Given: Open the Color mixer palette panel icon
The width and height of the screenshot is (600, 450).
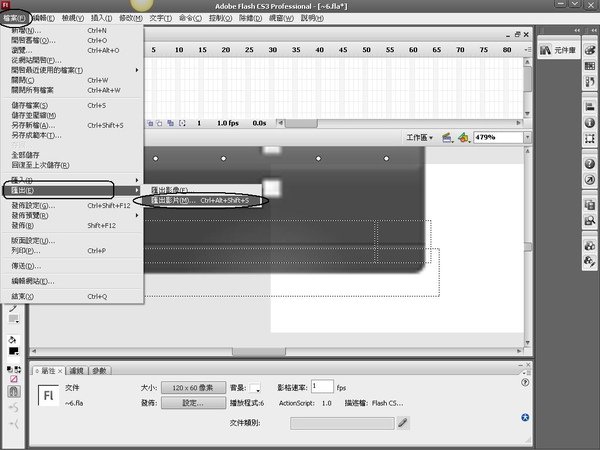Looking at the screenshot, I should click(590, 50).
